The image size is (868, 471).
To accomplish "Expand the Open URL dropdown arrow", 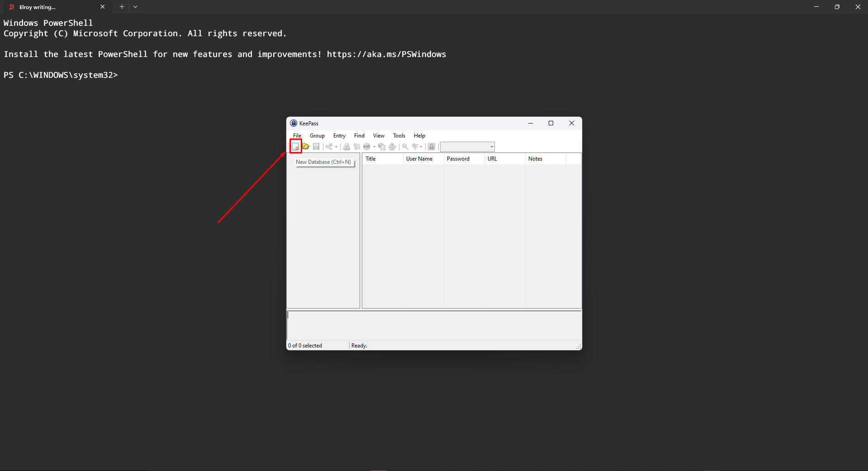I will click(374, 147).
